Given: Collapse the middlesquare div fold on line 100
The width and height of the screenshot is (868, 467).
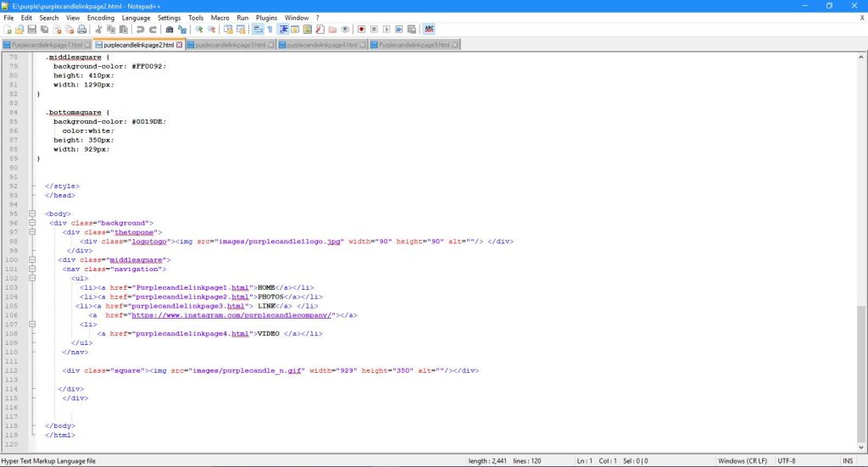Looking at the screenshot, I should click(32, 259).
